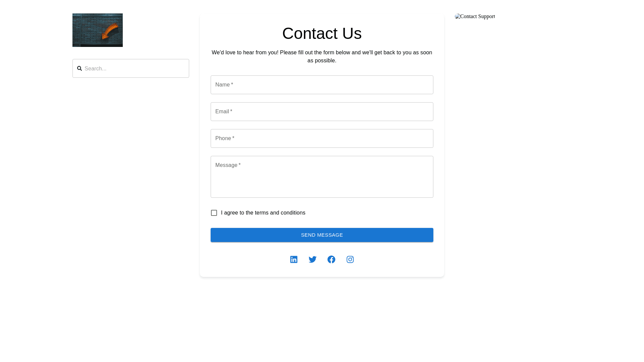Viewport: 644px width, 362px height.
Task: Click the orange arrow logo image
Action: pyautogui.click(x=98, y=30)
